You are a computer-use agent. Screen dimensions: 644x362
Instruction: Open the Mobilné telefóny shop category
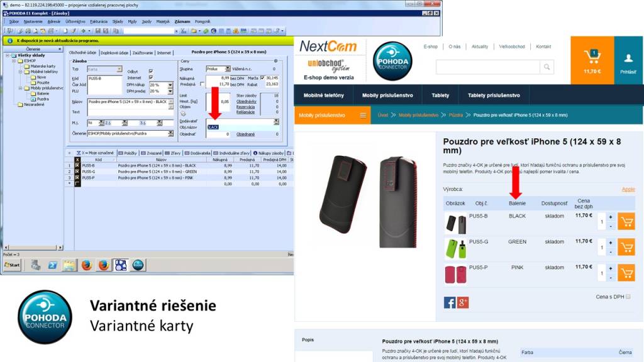pos(324,96)
